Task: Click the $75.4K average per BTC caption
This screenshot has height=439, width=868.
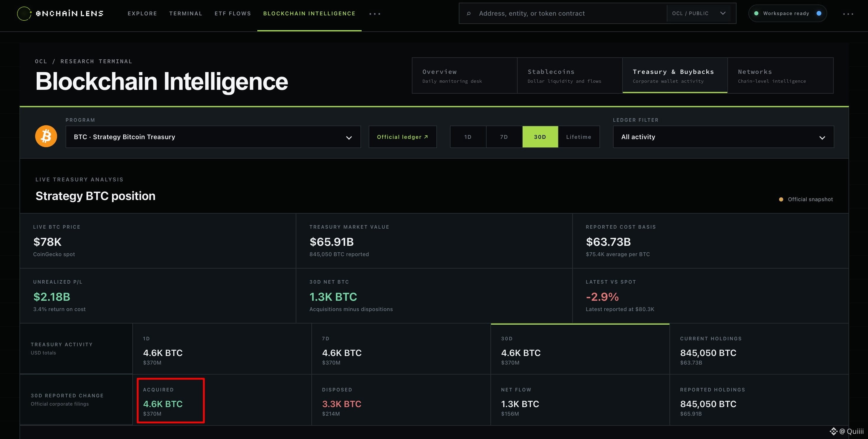Action: click(618, 254)
